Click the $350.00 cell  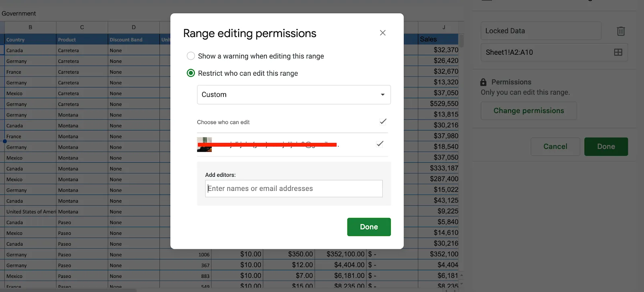coord(289,254)
